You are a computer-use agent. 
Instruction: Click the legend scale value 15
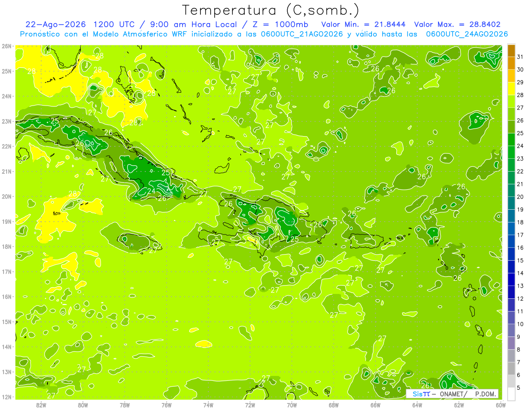pyautogui.click(x=520, y=260)
